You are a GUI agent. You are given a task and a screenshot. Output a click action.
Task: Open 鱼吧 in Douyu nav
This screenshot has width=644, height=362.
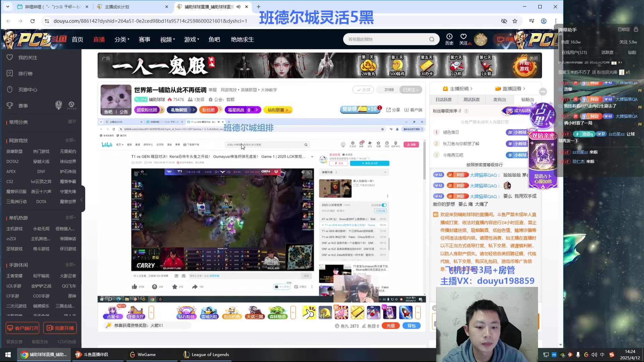click(214, 40)
